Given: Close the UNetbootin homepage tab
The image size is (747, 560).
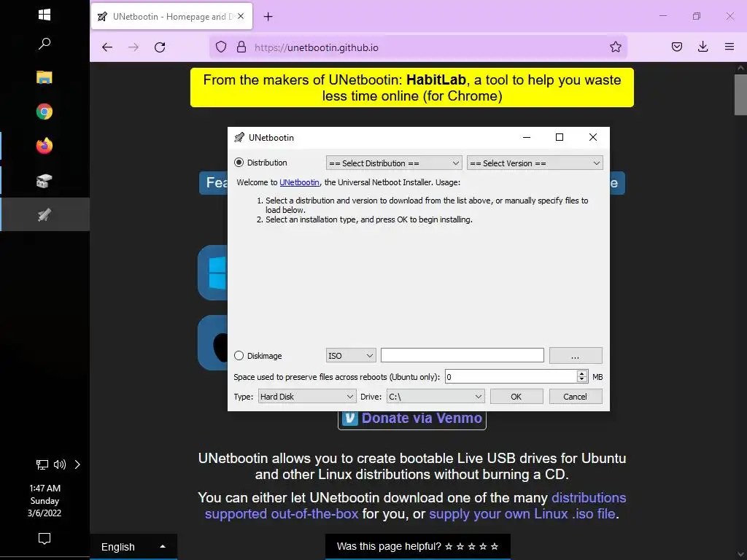Looking at the screenshot, I should pos(241,16).
